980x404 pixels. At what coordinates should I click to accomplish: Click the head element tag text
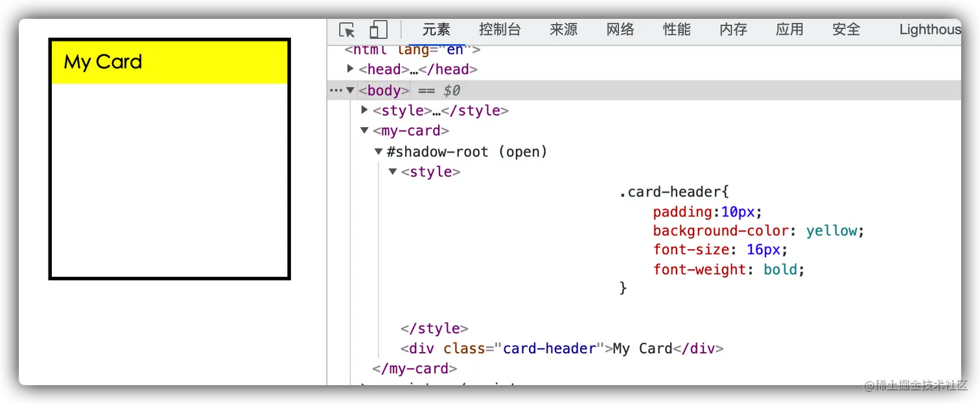coord(418,69)
